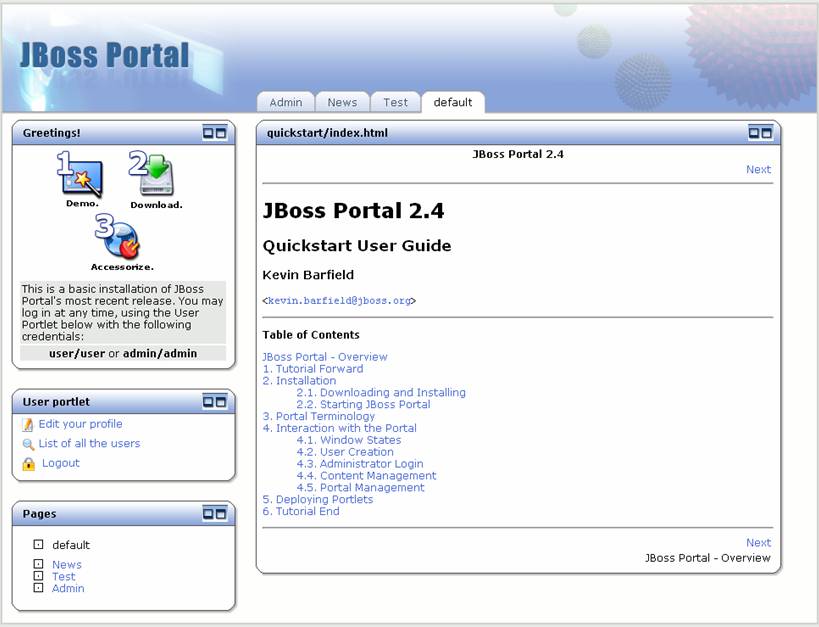Open 5. Deploying Portlets chapter

(x=318, y=500)
